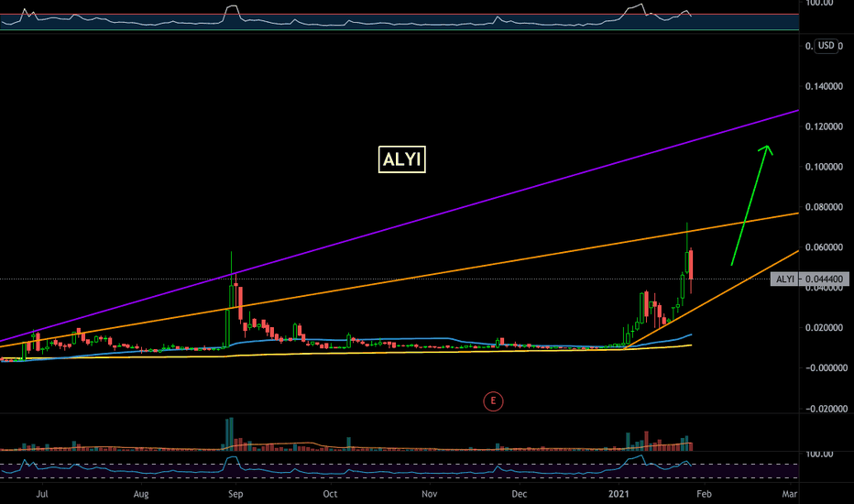The width and height of the screenshot is (854, 504).
Task: Click the Feb date axis label
Action: 704,494
